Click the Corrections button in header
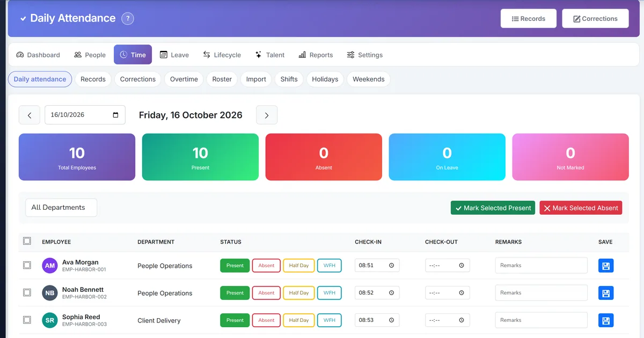The width and height of the screenshot is (644, 338). [x=595, y=18]
